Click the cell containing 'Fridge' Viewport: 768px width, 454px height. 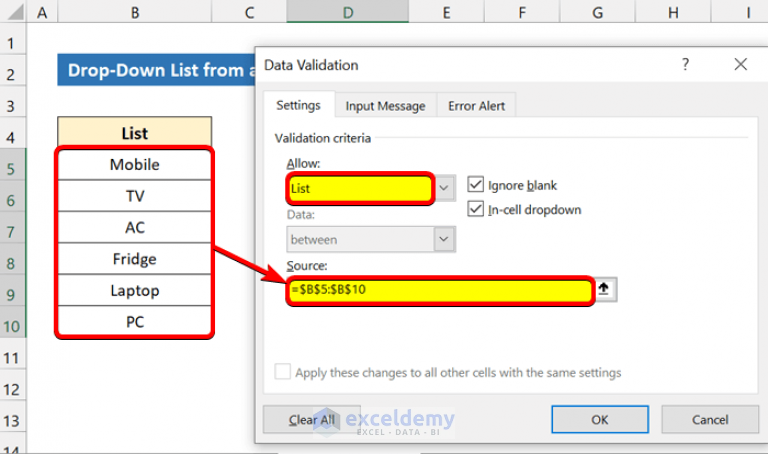pyautogui.click(x=135, y=259)
